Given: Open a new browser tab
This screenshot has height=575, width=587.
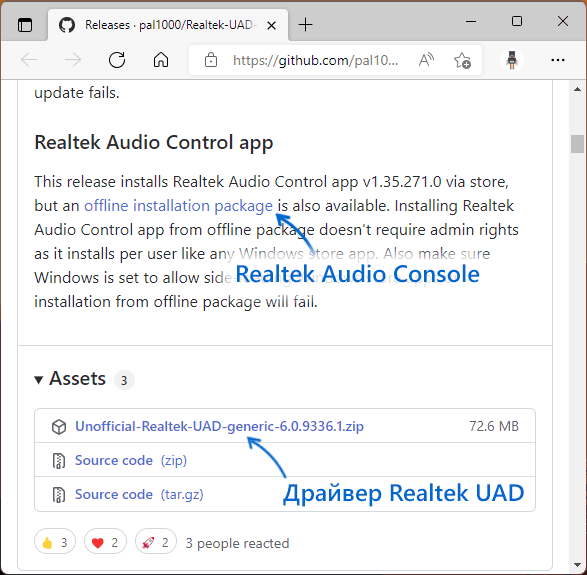Looking at the screenshot, I should pyautogui.click(x=305, y=25).
